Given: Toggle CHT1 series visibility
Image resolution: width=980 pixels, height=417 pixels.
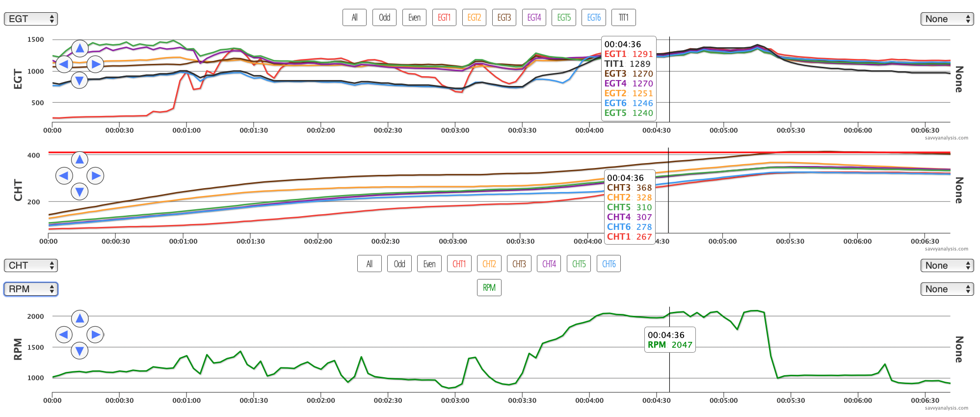Looking at the screenshot, I should click(459, 264).
